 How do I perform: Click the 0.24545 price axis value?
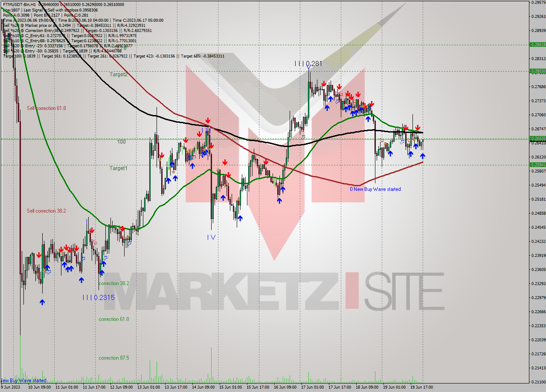click(x=538, y=227)
